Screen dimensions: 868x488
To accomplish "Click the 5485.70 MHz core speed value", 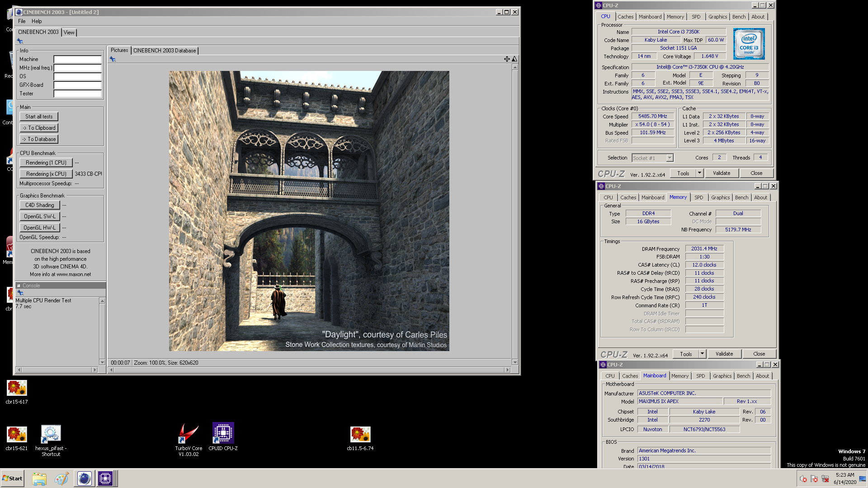I will pos(653,117).
